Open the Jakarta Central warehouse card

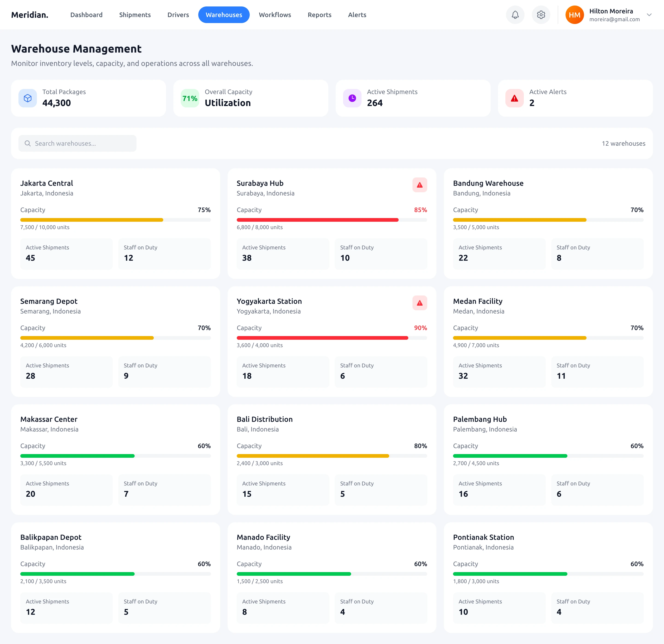click(47, 183)
